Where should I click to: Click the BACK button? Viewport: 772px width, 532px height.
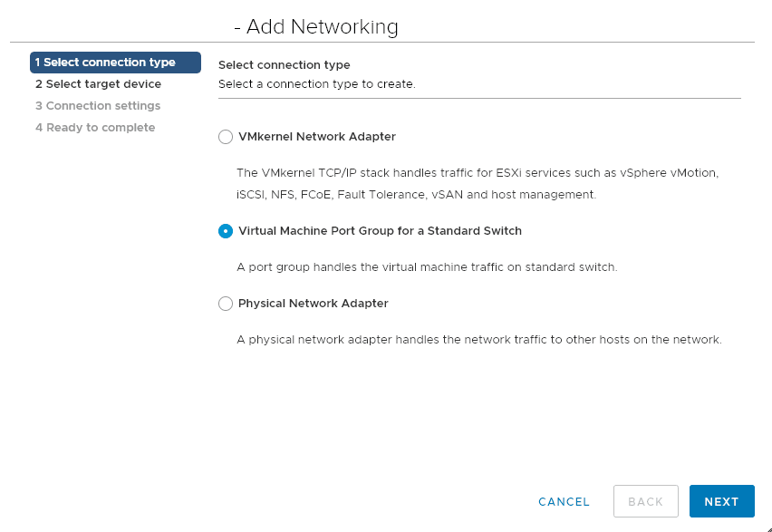coord(646,501)
